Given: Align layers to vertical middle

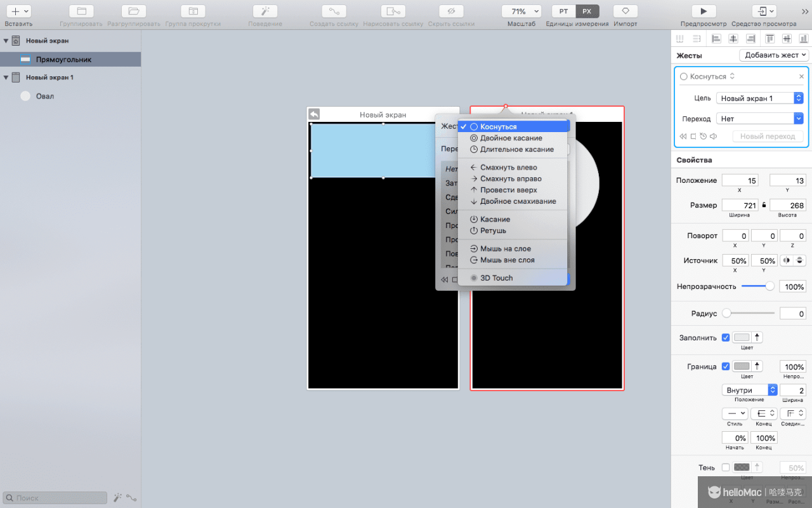Looking at the screenshot, I should click(787, 39).
